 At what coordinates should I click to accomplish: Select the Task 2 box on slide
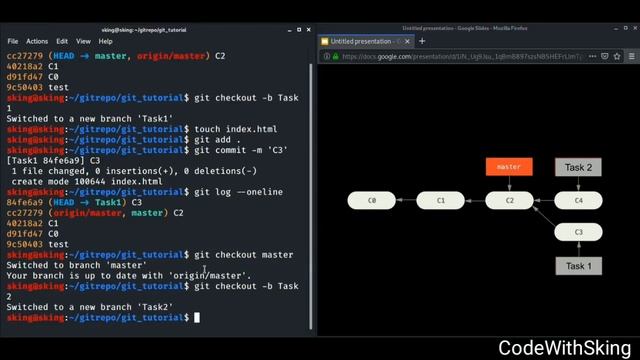tap(578, 167)
